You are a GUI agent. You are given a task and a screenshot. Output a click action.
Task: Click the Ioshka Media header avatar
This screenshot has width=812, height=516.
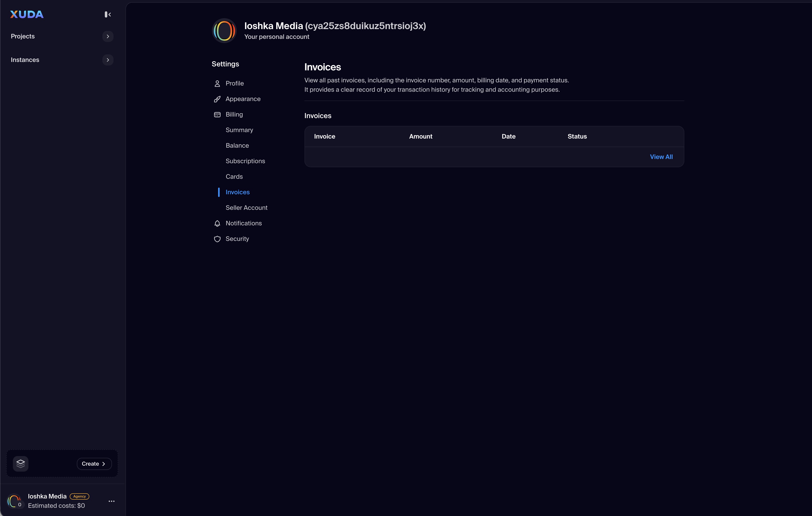click(224, 31)
